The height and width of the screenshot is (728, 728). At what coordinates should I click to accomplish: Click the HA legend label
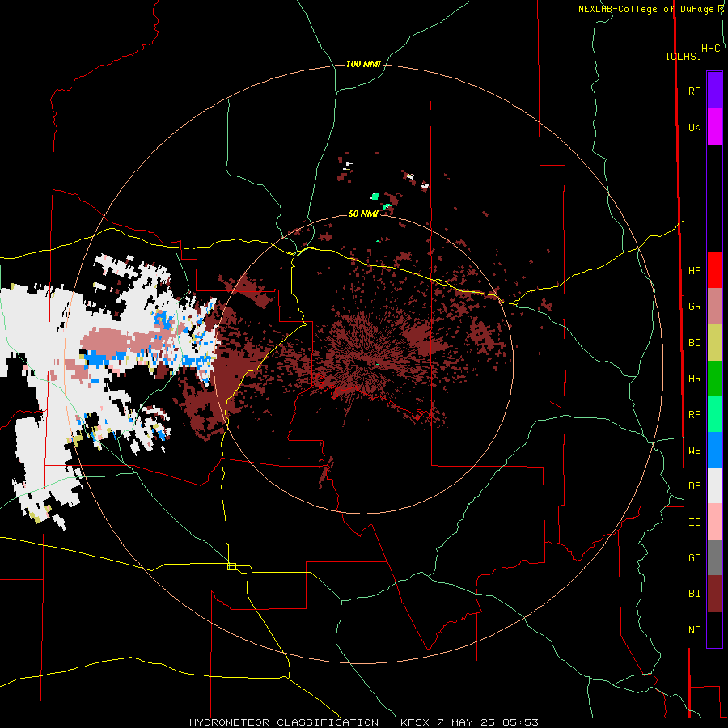click(x=694, y=271)
